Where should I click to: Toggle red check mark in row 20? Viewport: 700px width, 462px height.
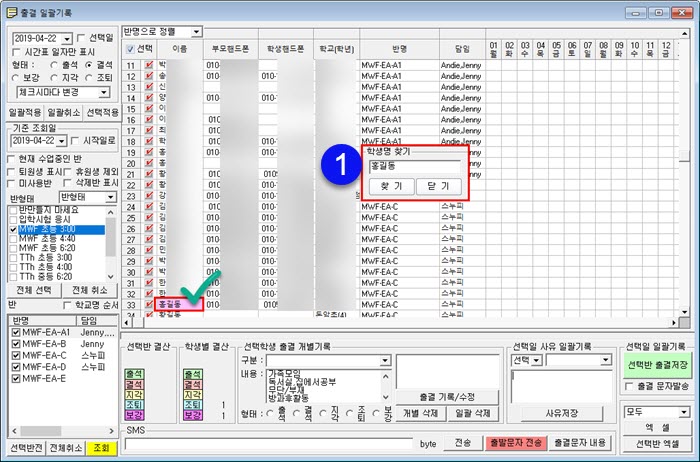(149, 163)
